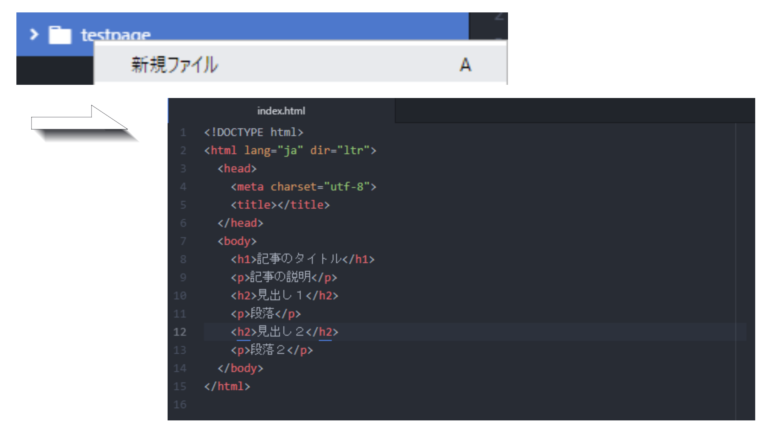Expand the testpage folder chevron
This screenshot has height=432, width=768.
pyautogui.click(x=33, y=35)
